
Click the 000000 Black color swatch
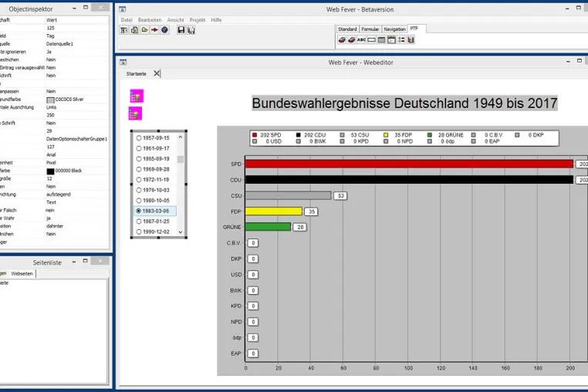coord(50,171)
